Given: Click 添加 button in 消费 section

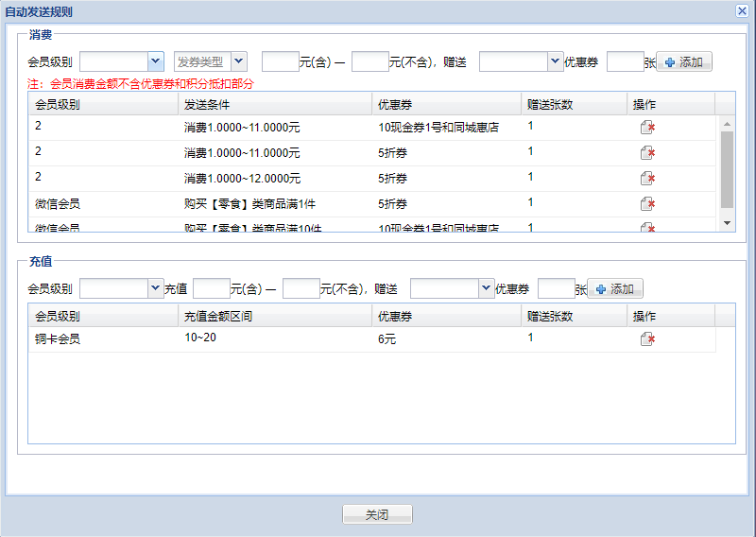Looking at the screenshot, I should [x=684, y=62].
